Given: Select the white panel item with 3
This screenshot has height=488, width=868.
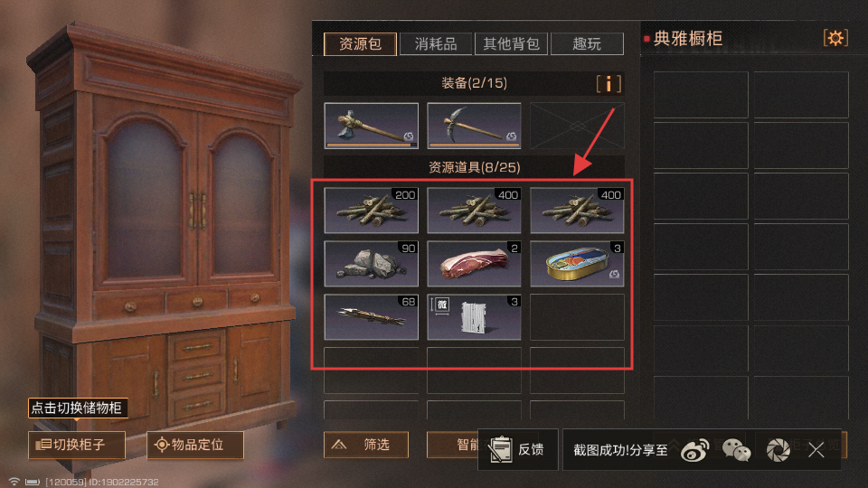Looking at the screenshot, I should pos(474,317).
